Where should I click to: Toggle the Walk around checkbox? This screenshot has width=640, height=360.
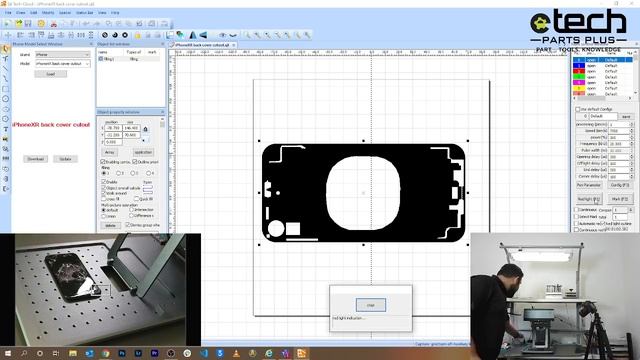click(104, 193)
